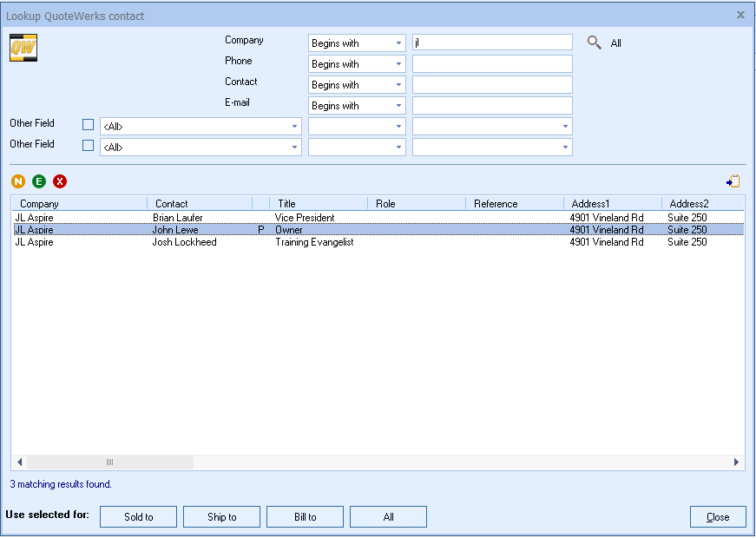This screenshot has width=756, height=538.
Task: Focus the Phone search field
Action: [x=492, y=63]
